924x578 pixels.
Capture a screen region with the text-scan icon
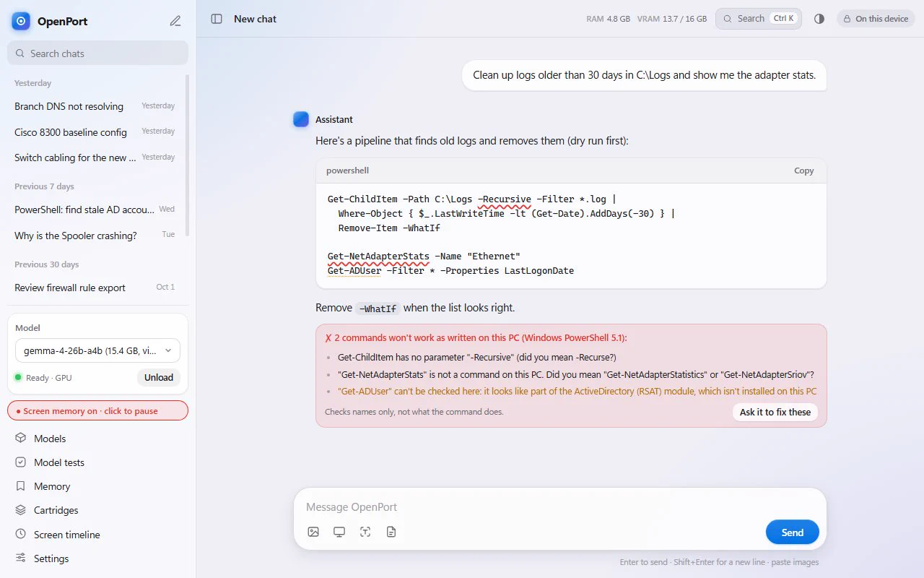(x=365, y=532)
